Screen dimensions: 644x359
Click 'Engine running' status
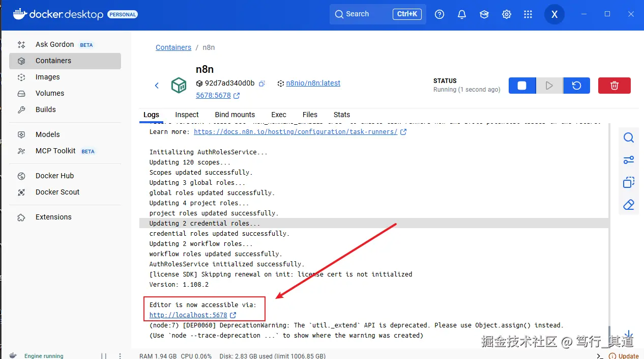pyautogui.click(x=44, y=356)
